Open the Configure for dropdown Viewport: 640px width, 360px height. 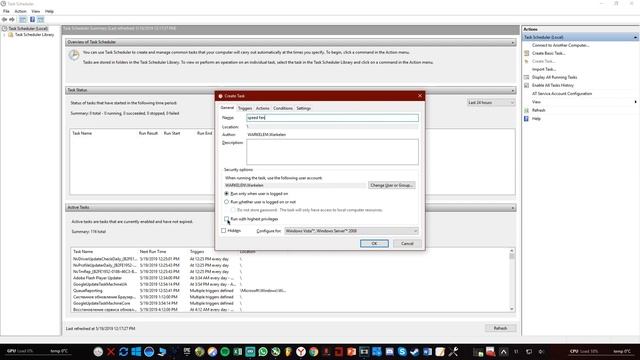pyautogui.click(x=351, y=231)
